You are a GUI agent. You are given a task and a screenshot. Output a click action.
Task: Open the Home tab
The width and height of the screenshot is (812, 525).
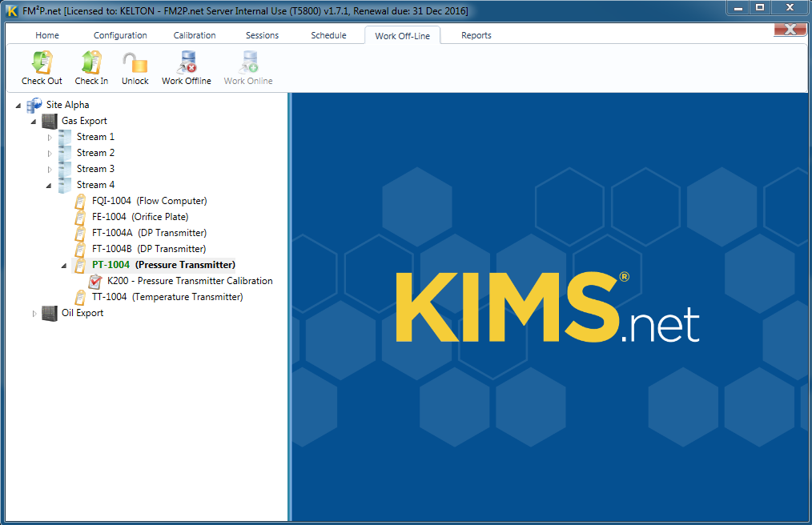(x=47, y=35)
